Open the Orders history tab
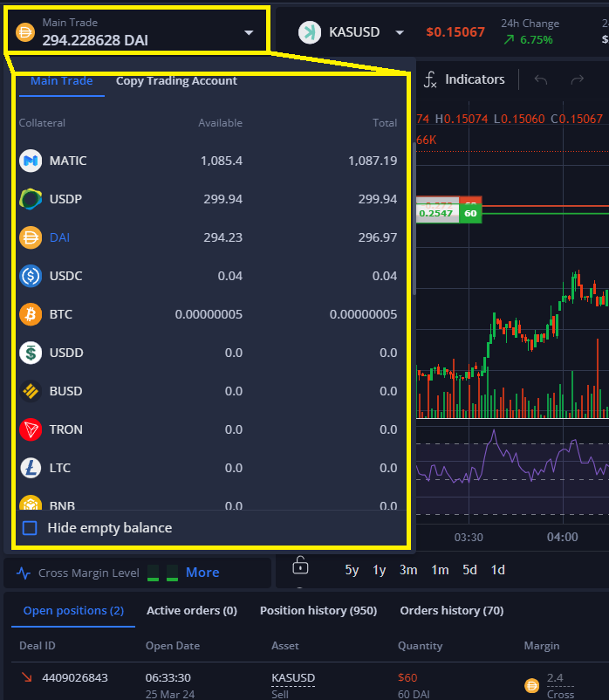The width and height of the screenshot is (609, 700). (451, 611)
